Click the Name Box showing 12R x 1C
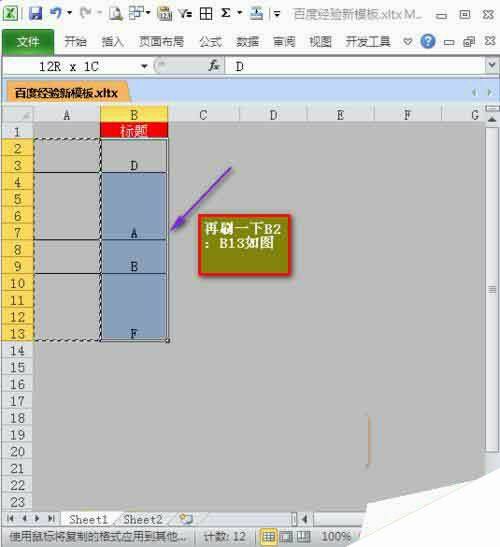 click(x=69, y=66)
